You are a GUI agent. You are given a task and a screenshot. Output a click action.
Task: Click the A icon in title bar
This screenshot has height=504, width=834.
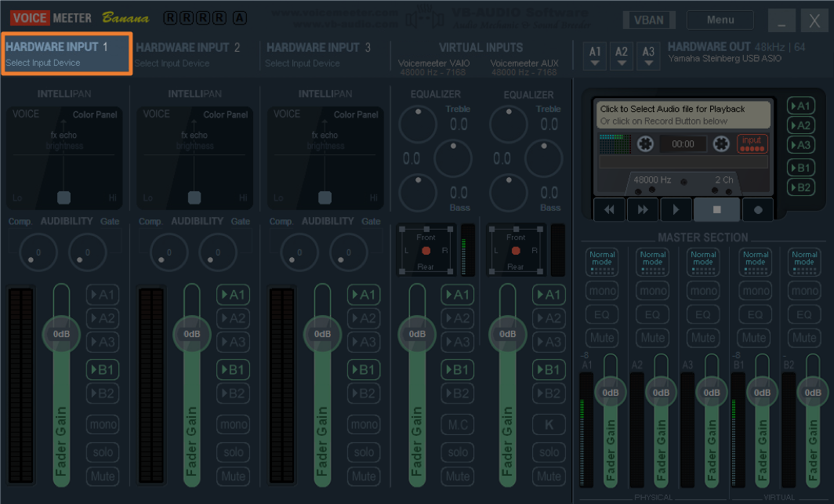pyautogui.click(x=239, y=19)
